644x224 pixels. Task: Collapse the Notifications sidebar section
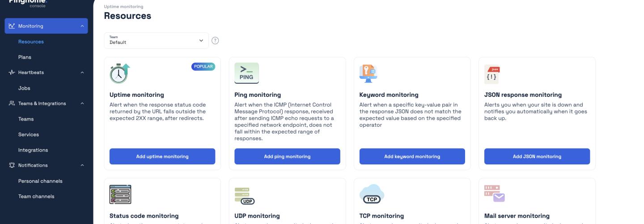[82, 165]
